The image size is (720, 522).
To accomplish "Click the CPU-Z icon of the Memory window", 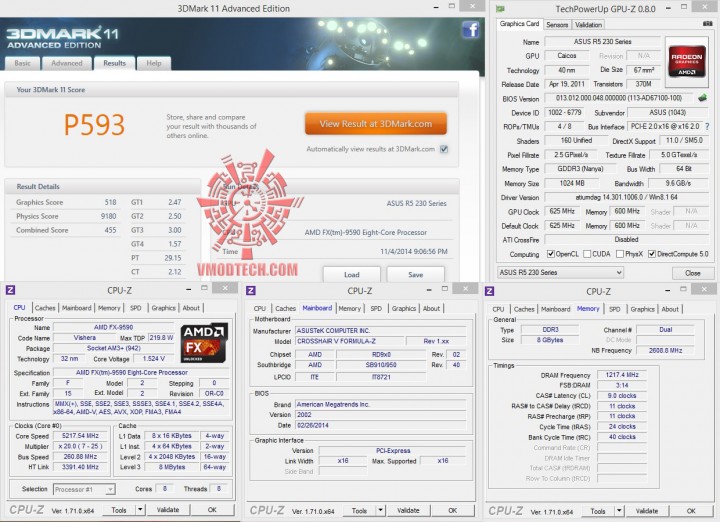I will pyautogui.click(x=489, y=291).
